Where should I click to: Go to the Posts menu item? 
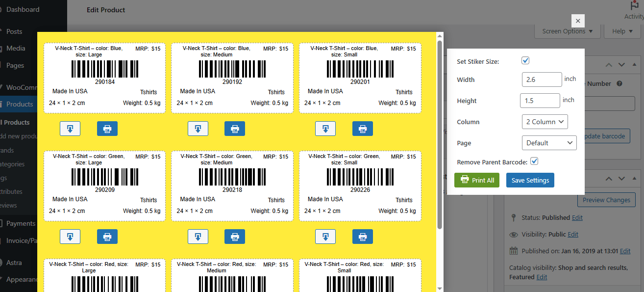click(13, 31)
